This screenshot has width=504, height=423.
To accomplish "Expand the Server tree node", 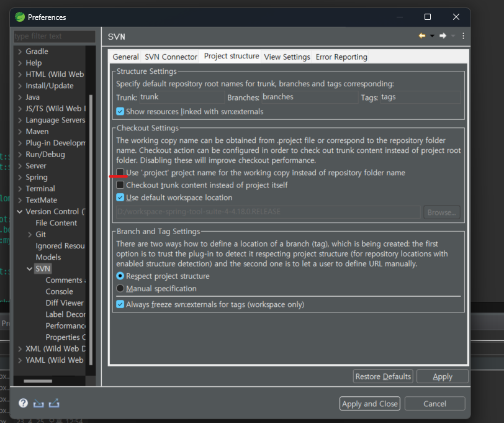I will pos(20,166).
